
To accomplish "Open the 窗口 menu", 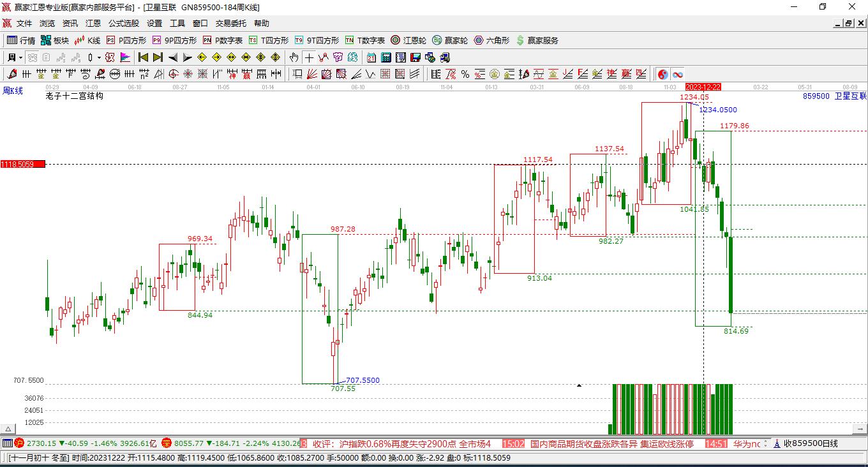I will (x=200, y=24).
